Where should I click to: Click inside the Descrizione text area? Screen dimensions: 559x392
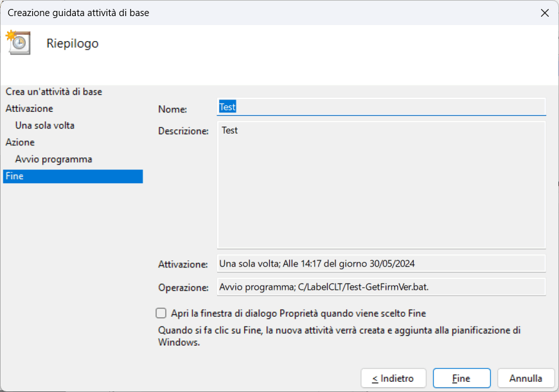tap(382, 185)
